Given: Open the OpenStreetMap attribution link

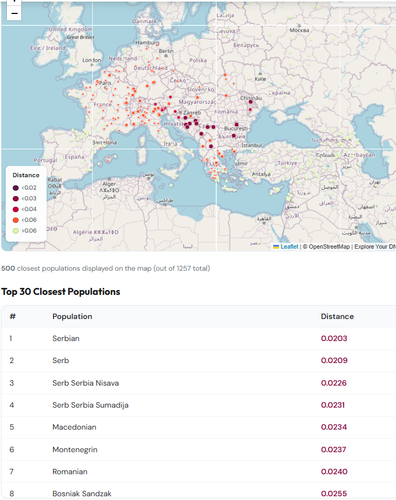Looking at the screenshot, I should tap(329, 247).
